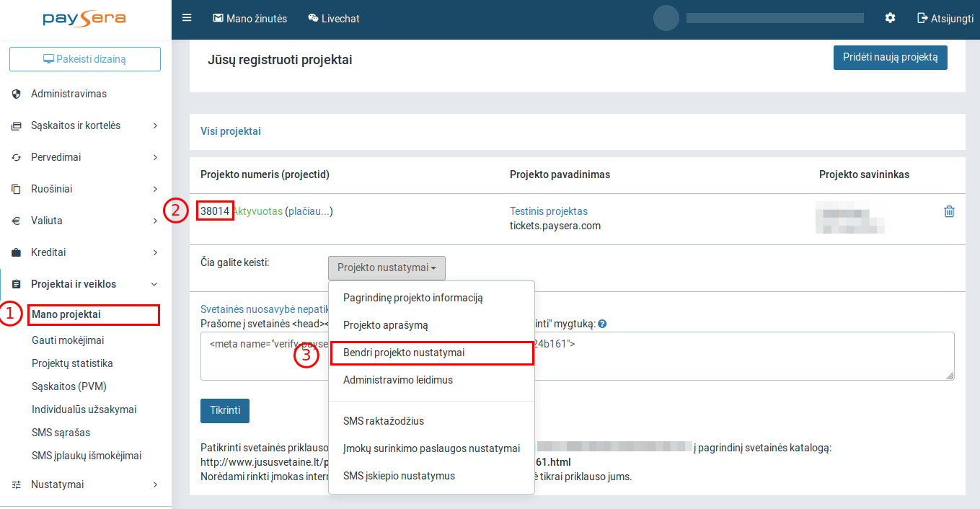
Task: Open Livechat from top bar
Action: coord(333,19)
